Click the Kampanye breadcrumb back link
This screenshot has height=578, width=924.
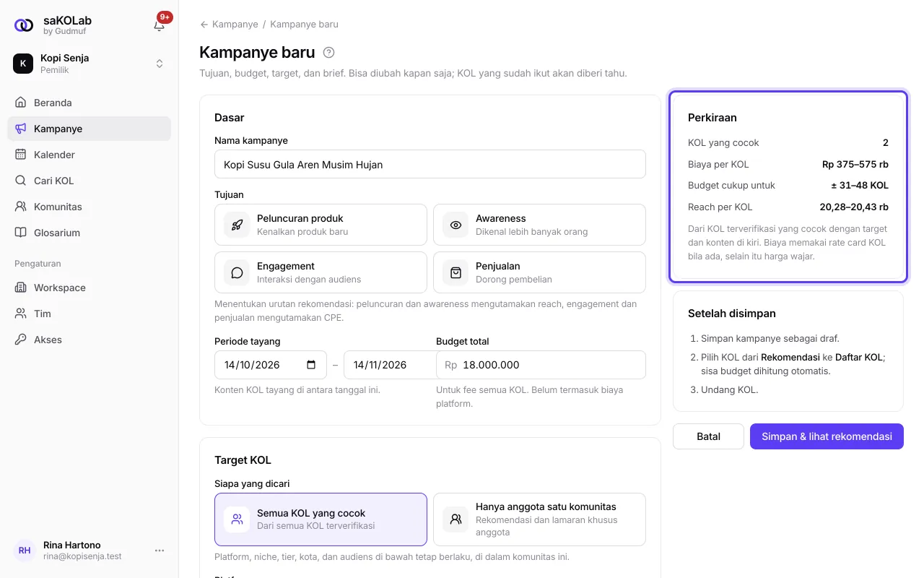tap(229, 25)
